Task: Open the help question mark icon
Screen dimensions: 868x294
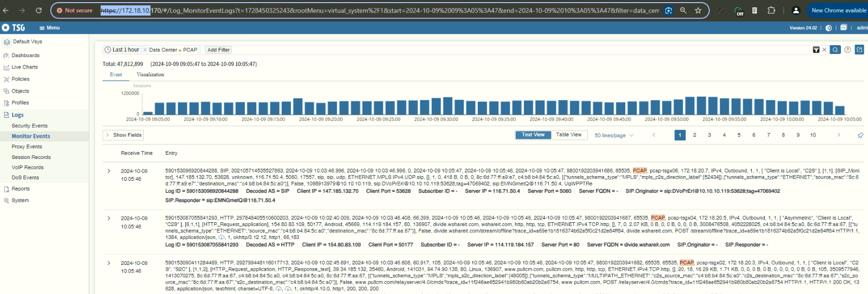Action: [847, 50]
